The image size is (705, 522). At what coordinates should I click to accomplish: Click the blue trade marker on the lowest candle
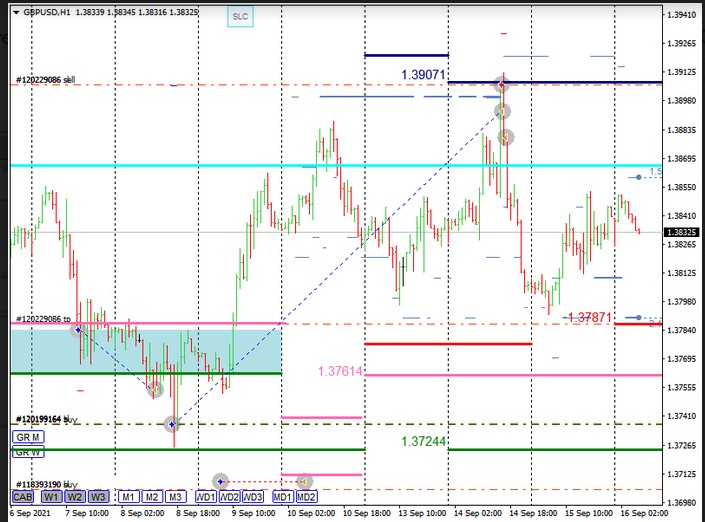point(172,424)
